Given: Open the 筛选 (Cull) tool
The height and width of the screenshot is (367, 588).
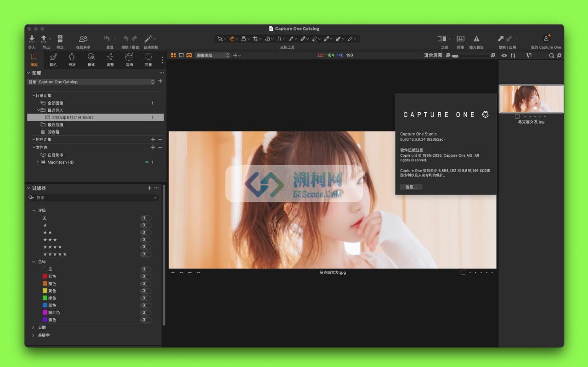Looking at the screenshot, I should click(x=60, y=39).
